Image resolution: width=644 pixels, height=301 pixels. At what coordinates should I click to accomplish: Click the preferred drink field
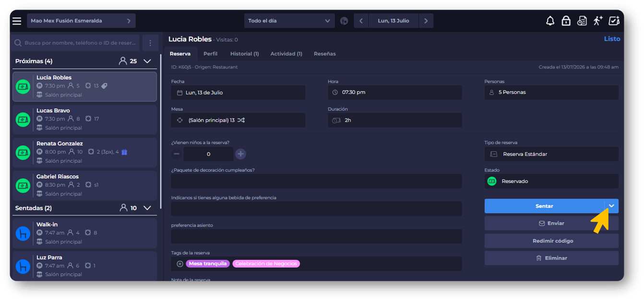pos(316,209)
